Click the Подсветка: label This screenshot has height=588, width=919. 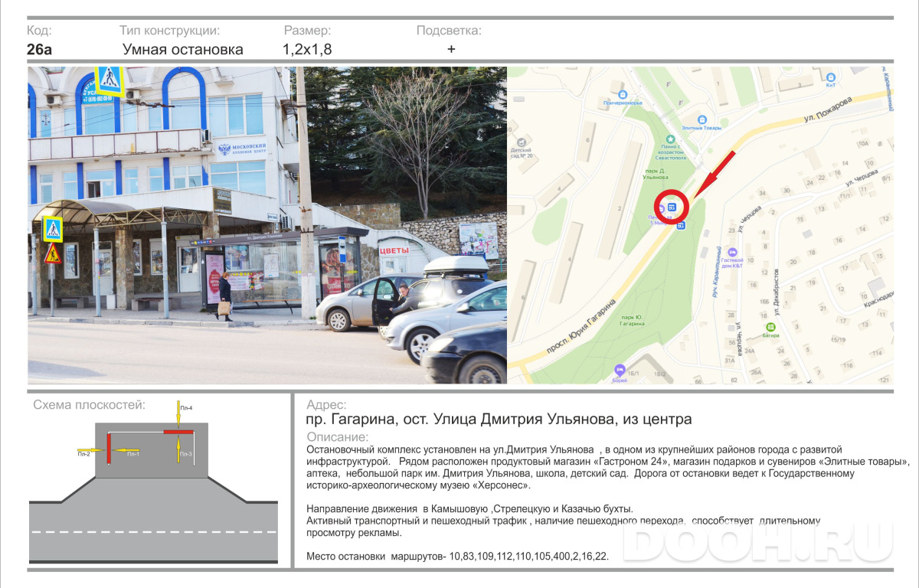click(449, 31)
